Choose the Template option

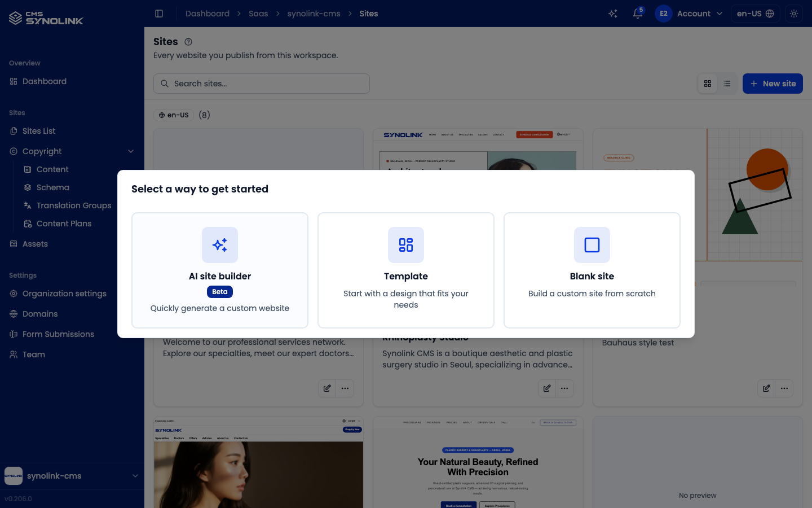pos(406,270)
